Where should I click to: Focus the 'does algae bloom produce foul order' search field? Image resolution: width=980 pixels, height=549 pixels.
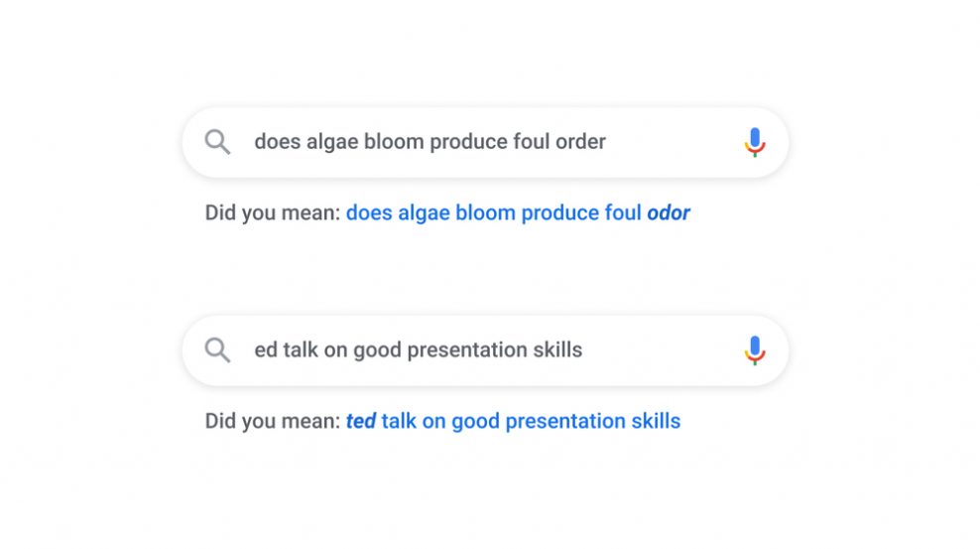point(485,143)
